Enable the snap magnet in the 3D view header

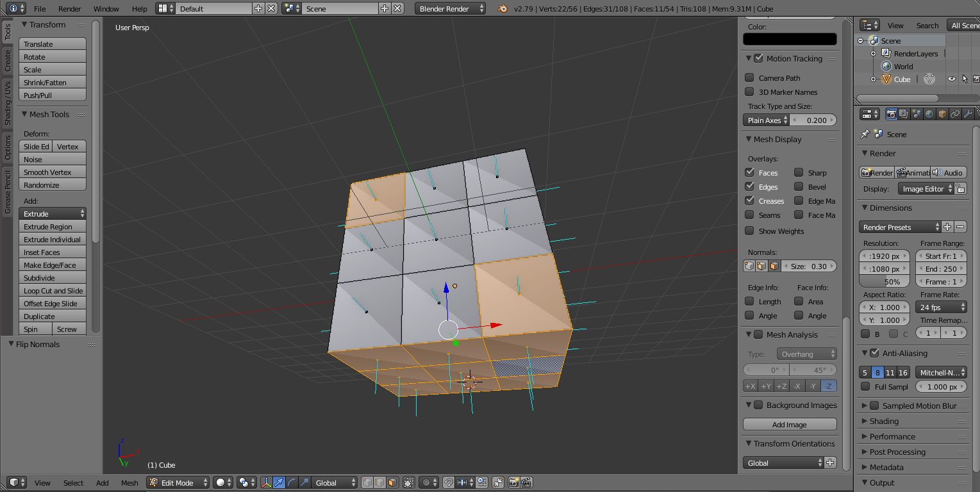[x=448, y=482]
